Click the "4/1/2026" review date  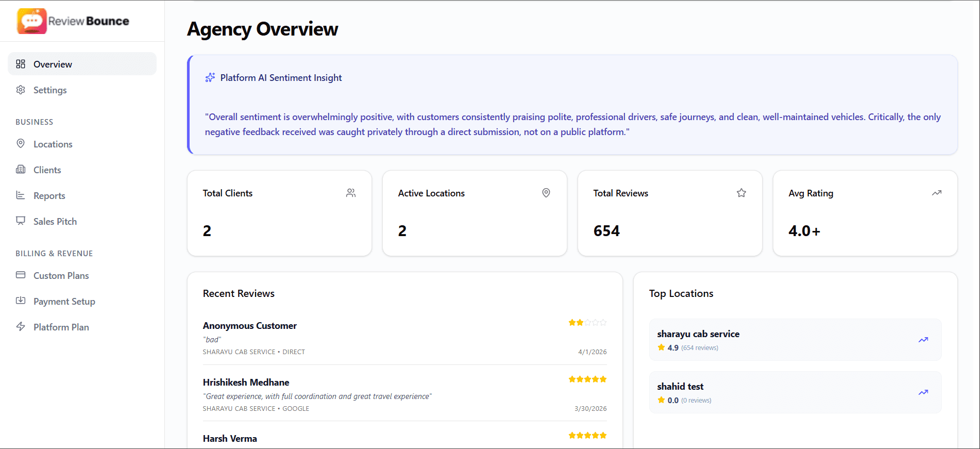(x=593, y=352)
